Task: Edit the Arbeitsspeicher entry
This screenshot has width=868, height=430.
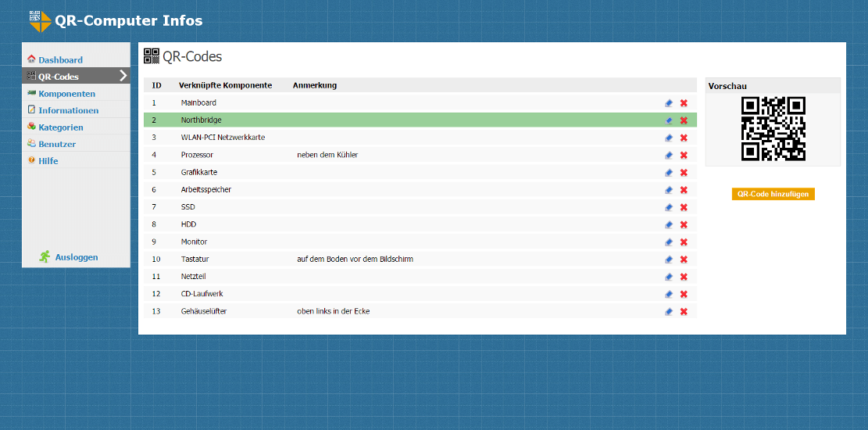Action: tap(669, 190)
